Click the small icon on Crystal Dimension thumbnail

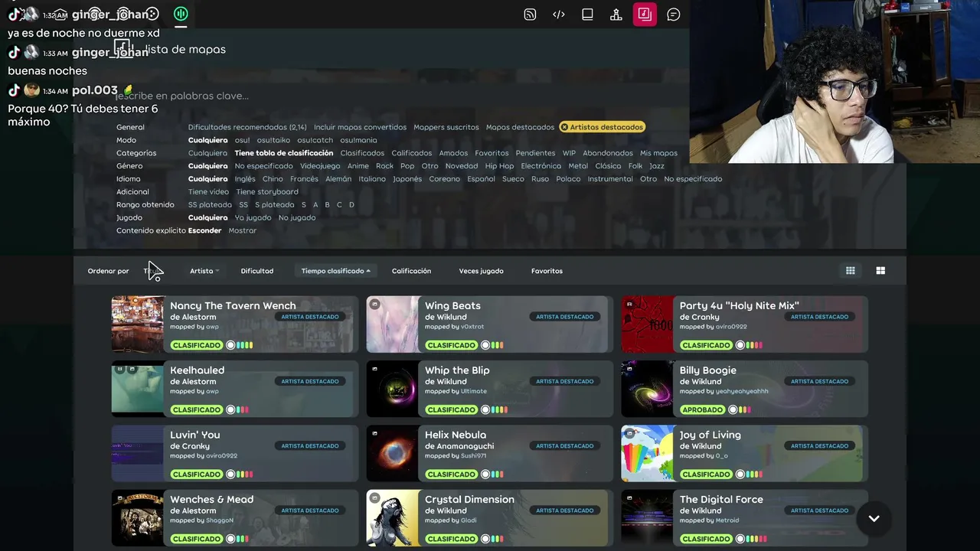[374, 498]
